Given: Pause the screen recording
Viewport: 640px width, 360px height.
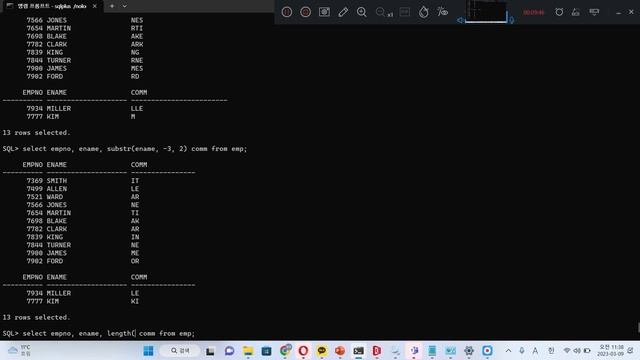Looking at the screenshot, I should (287, 12).
